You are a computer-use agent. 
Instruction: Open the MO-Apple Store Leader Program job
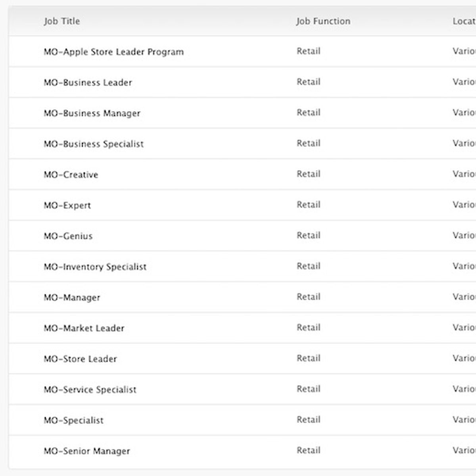point(113,52)
